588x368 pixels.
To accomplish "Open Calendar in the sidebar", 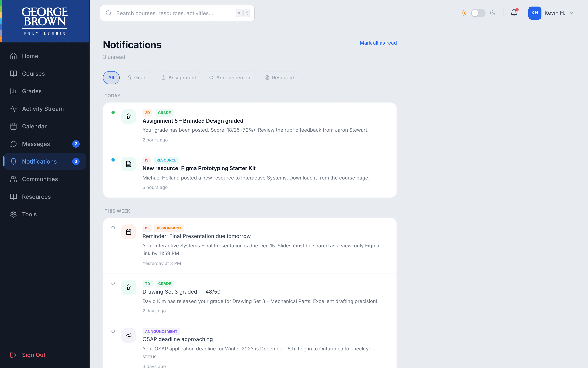I will (45, 126).
